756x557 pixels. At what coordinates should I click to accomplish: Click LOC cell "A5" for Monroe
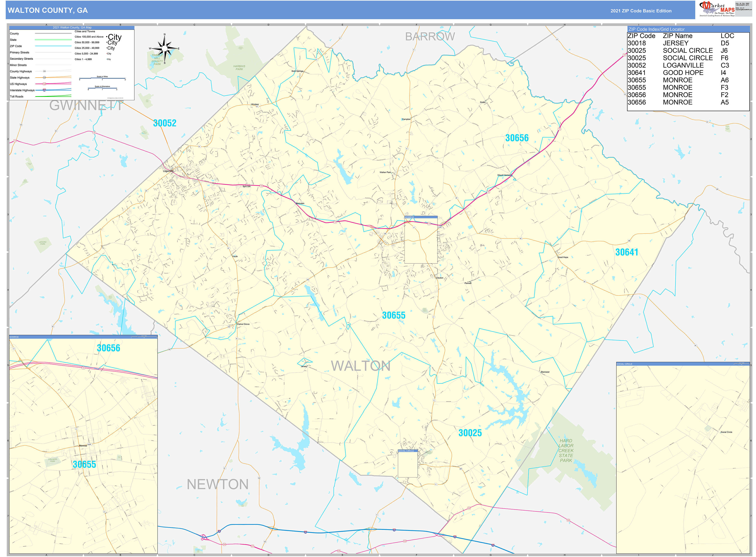coord(724,102)
